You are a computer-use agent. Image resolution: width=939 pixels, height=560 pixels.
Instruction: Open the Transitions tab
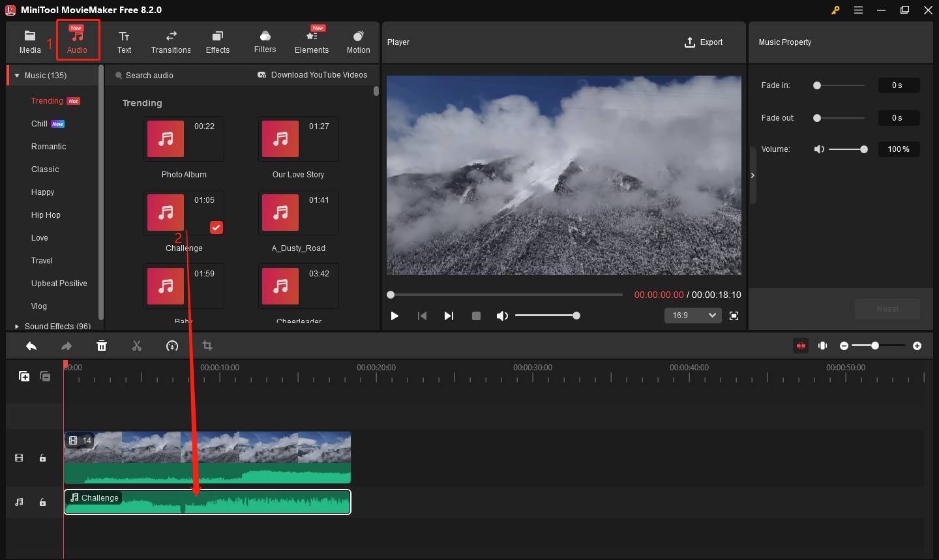pos(171,42)
